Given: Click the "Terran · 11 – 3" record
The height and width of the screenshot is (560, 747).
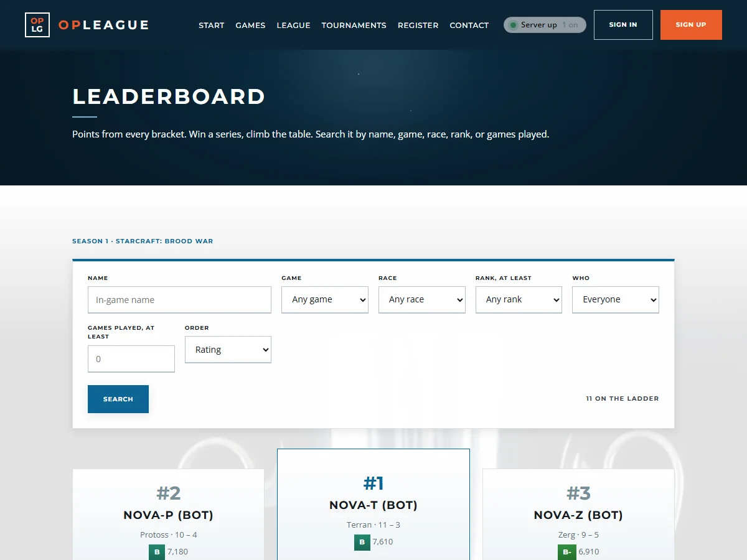Looking at the screenshot, I should (x=374, y=525).
